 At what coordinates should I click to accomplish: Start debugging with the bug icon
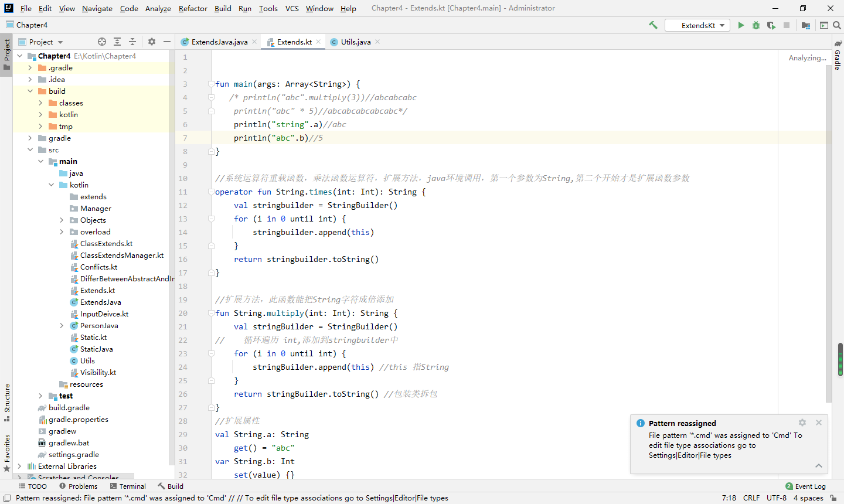click(x=756, y=25)
